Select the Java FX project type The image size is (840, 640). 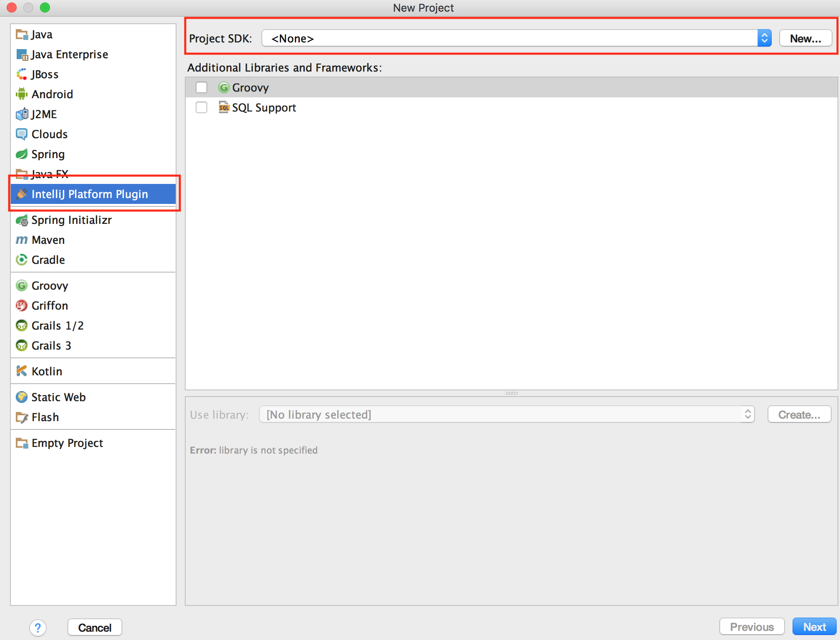93,174
